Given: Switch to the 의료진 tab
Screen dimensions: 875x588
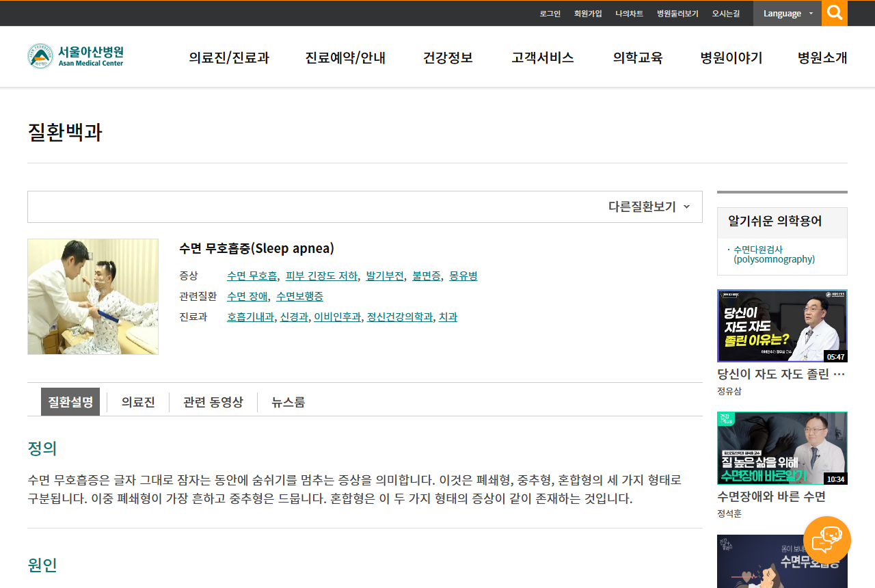Looking at the screenshot, I should pyautogui.click(x=138, y=402).
